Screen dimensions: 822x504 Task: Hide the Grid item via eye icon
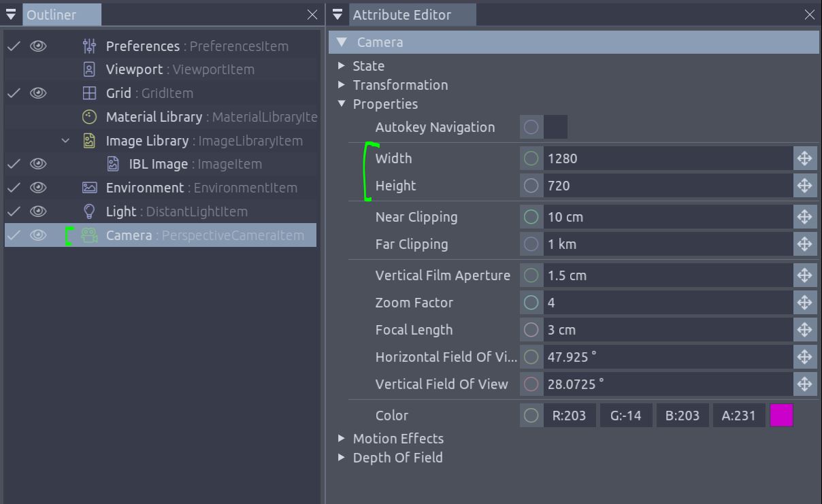(x=38, y=93)
